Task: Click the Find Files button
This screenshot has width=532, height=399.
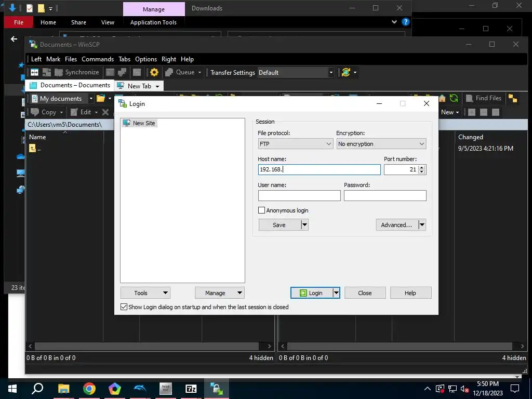Action: [484, 98]
